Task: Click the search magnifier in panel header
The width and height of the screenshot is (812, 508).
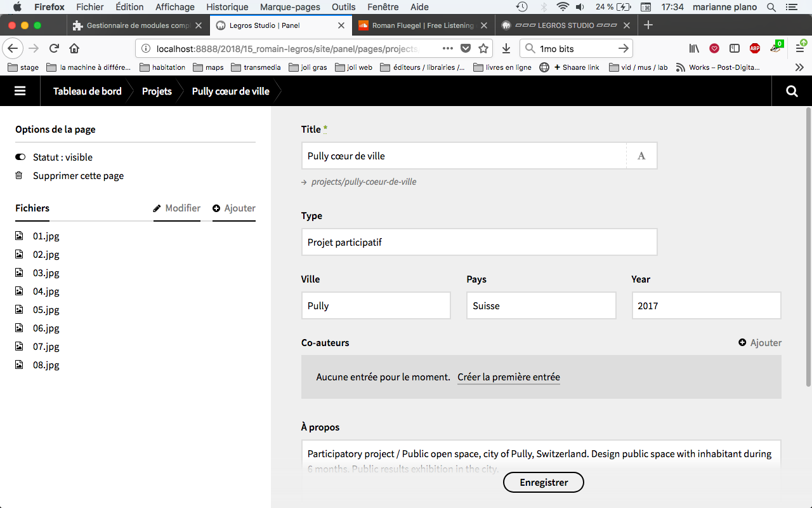Action: pos(792,91)
